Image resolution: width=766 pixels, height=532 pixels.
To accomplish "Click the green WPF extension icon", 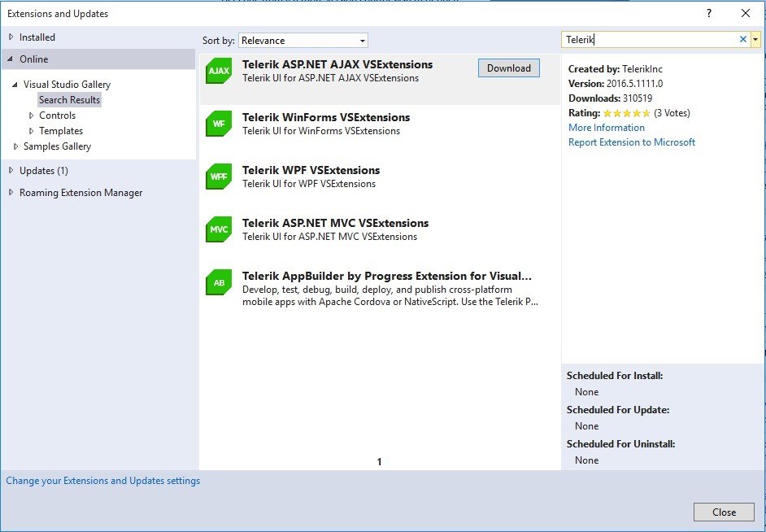I will (219, 177).
